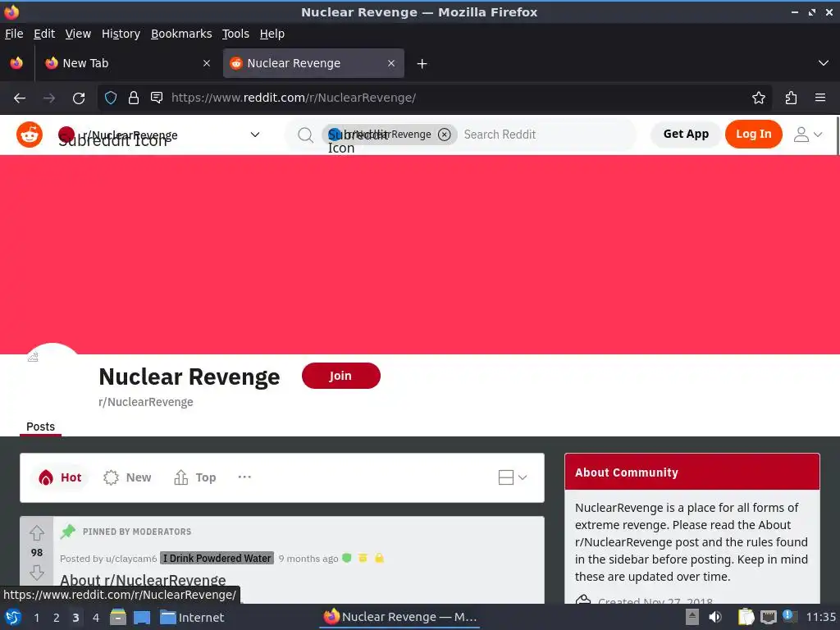This screenshot has height=630, width=840.
Task: Click the Log In button
Action: pos(753,134)
